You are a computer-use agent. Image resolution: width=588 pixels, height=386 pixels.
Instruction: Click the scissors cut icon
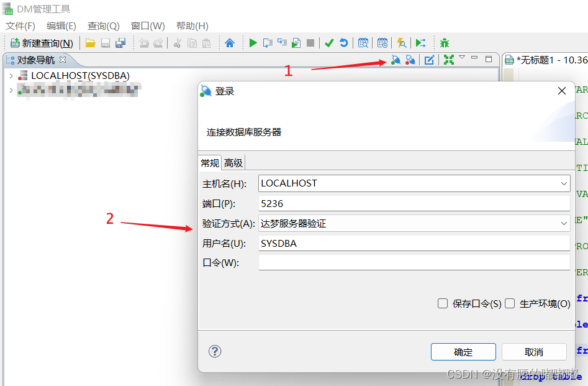(x=178, y=43)
